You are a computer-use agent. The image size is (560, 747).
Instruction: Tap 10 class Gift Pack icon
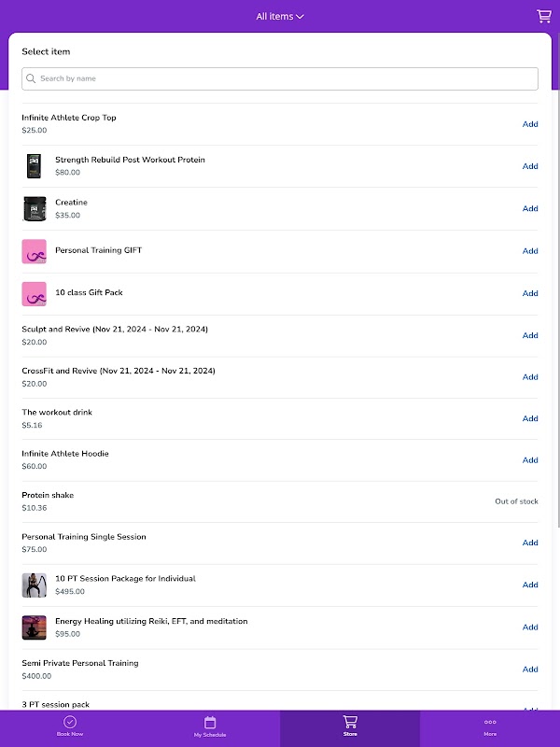pyautogui.click(x=35, y=293)
